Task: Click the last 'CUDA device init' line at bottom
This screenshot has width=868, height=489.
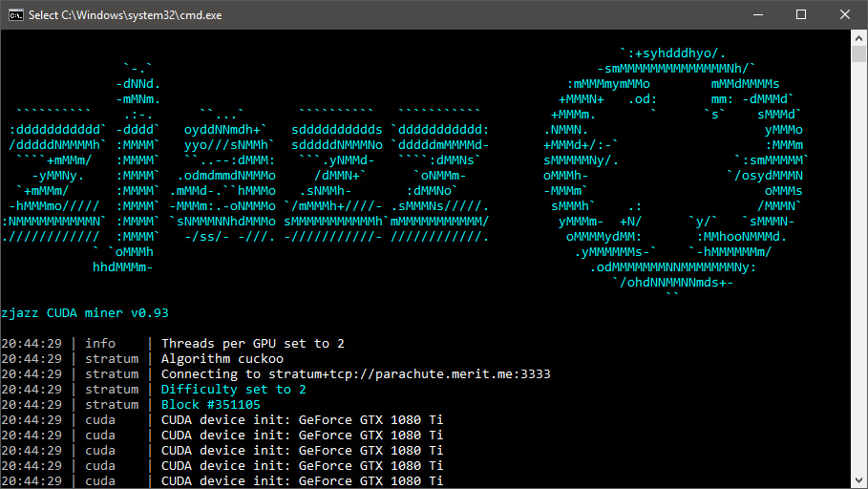Action: click(302, 480)
